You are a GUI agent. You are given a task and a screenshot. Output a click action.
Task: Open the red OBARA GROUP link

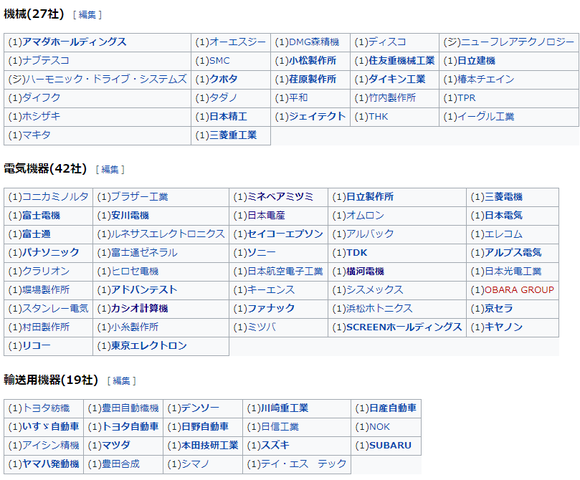[x=519, y=290]
